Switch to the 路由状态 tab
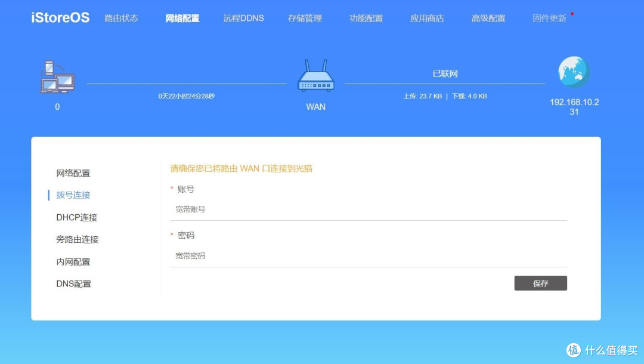The width and height of the screenshot is (644, 364). point(121,18)
